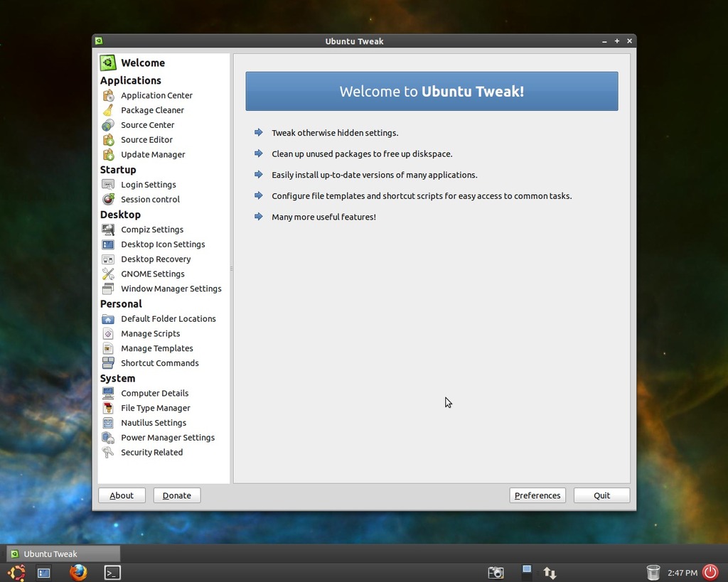Click the Nautilus Settings icon
The width and height of the screenshot is (728, 582).
point(108,424)
